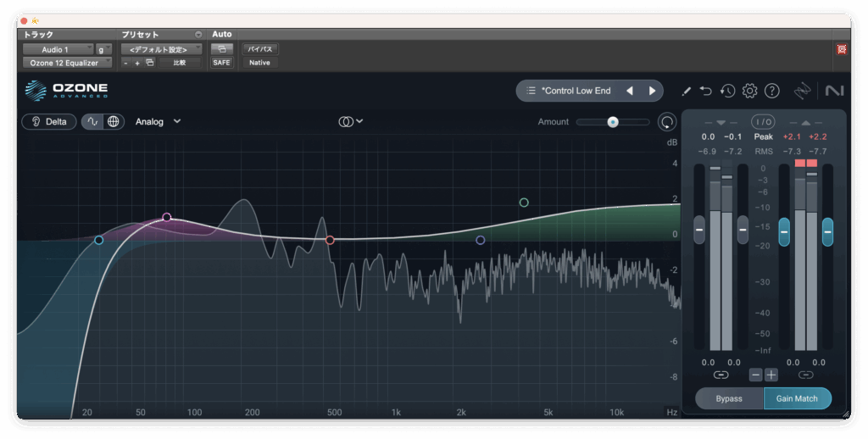Toggle Gain Match
The height and width of the screenshot is (439, 868).
(797, 398)
